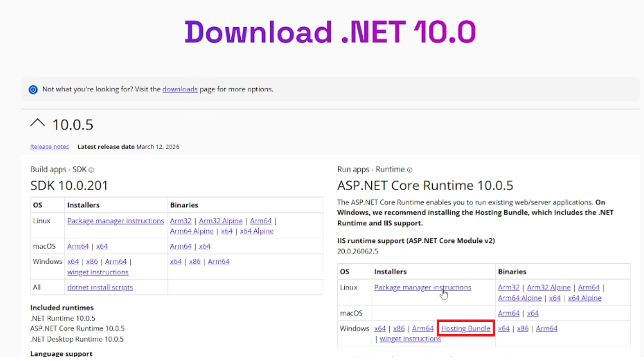Open winget instructions in the Runtime table
The width and height of the screenshot is (644, 361).
[x=410, y=338]
